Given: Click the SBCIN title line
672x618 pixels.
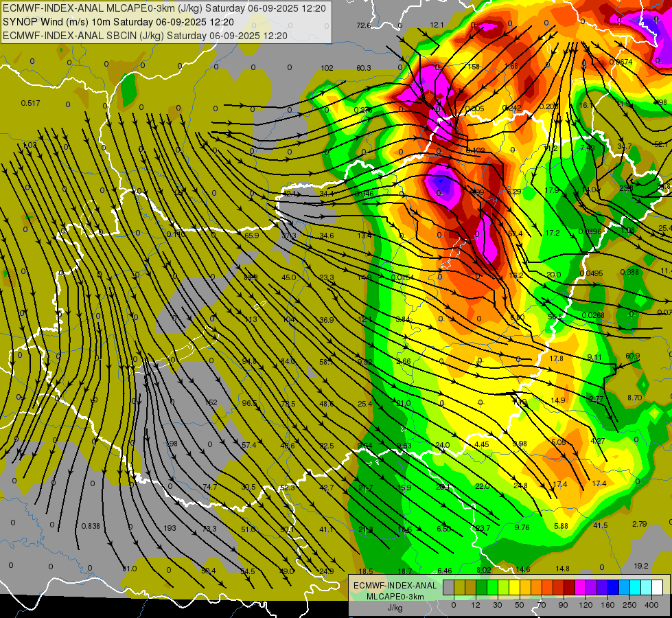Looking at the screenshot, I should [145, 36].
